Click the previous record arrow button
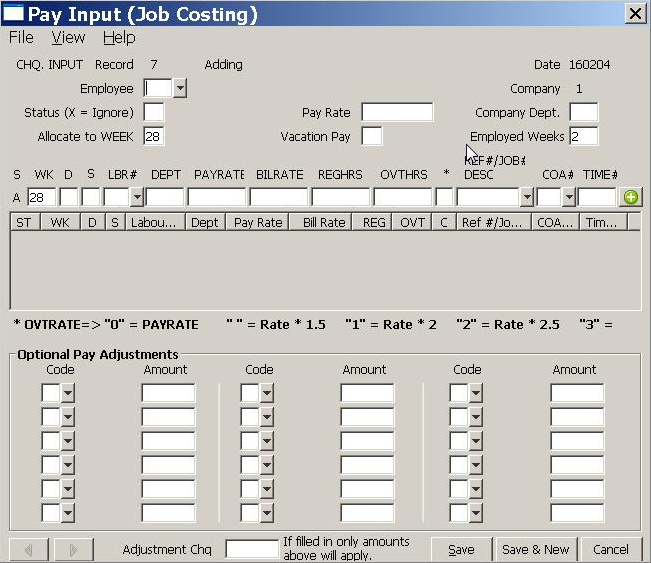This screenshot has height=563, width=651. click(29, 550)
